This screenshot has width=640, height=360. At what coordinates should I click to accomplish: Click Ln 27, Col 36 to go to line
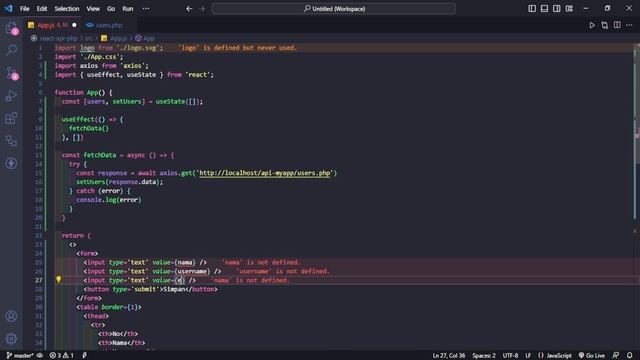[x=449, y=356]
